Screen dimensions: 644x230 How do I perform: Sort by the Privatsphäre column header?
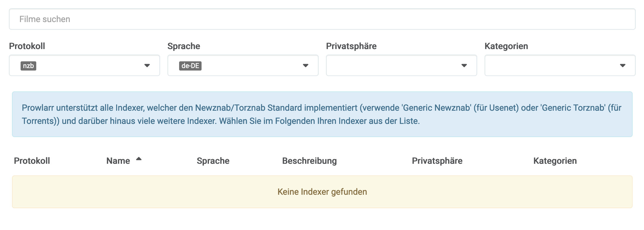(x=437, y=161)
